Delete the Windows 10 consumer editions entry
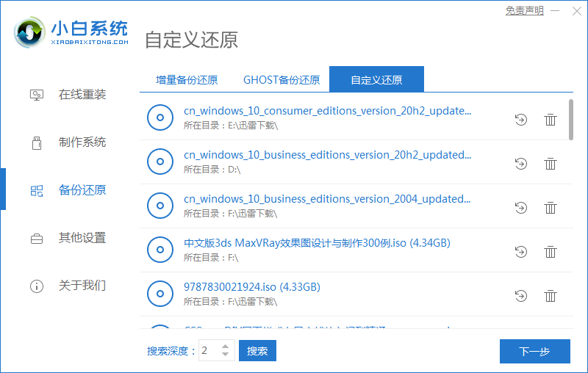588x373 pixels. pos(550,120)
